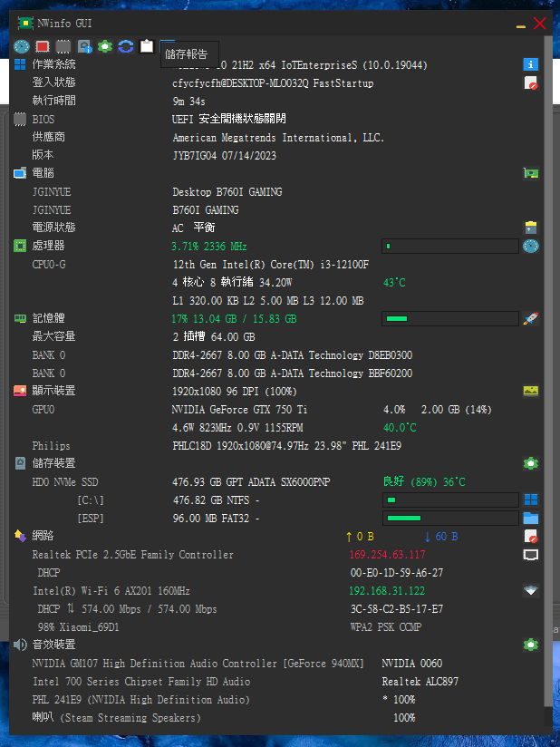Click the CPU usage text 3.71% 2336 MHz
560x747 pixels.
point(209,247)
